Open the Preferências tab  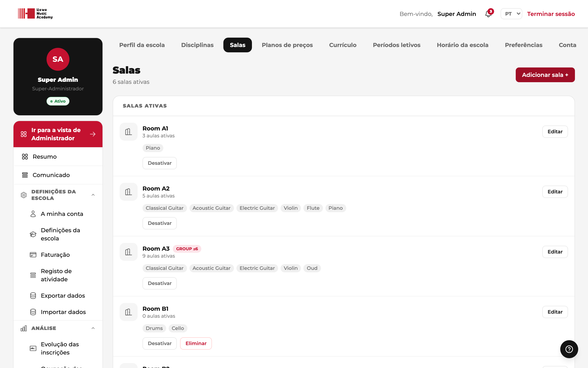[524, 45]
